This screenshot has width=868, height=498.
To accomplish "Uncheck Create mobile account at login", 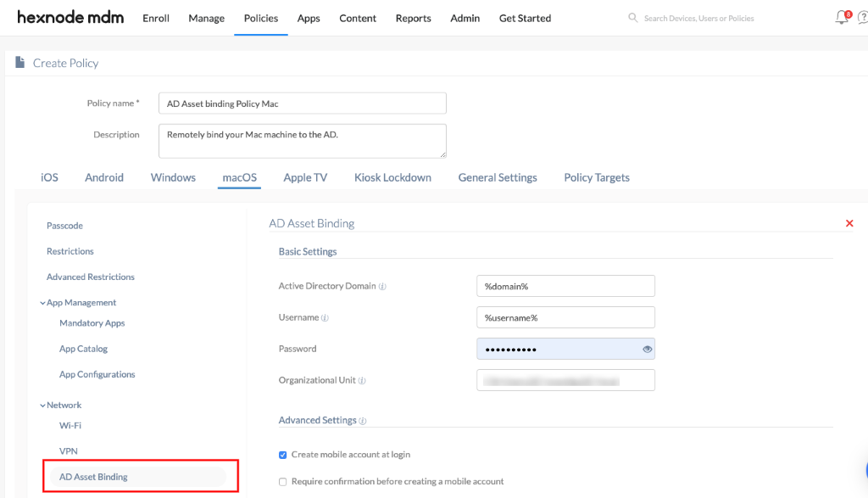I will click(x=283, y=455).
